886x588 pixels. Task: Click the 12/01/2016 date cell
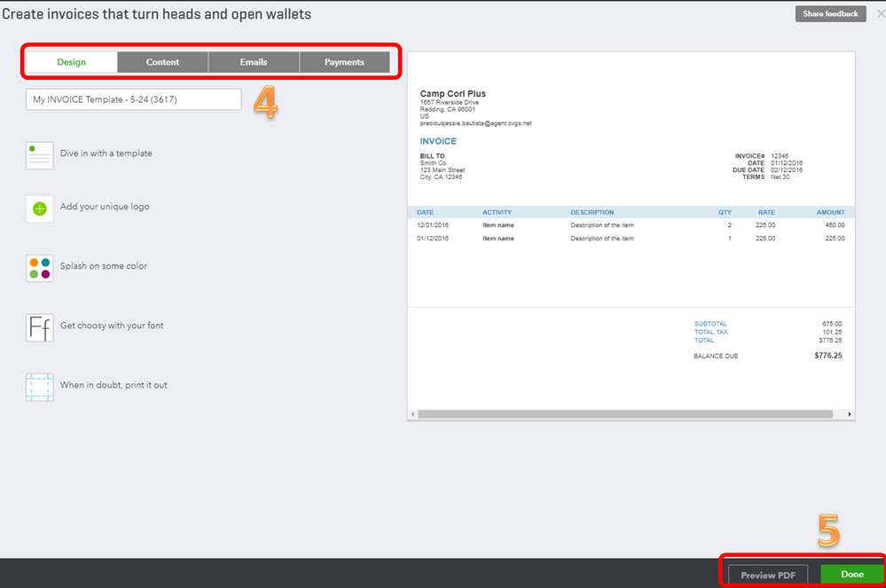(x=433, y=224)
